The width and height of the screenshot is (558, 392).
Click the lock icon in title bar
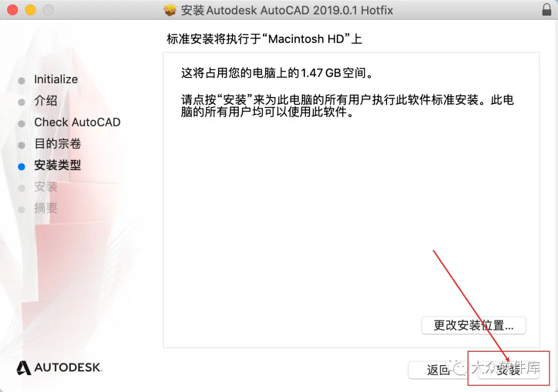point(547,10)
